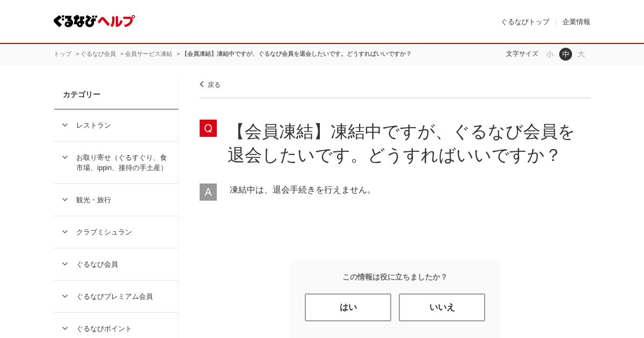Image resolution: width=644 pixels, height=338 pixels.
Task: Click the ぐるなび会員 breadcrumb link
Action: 98,54
